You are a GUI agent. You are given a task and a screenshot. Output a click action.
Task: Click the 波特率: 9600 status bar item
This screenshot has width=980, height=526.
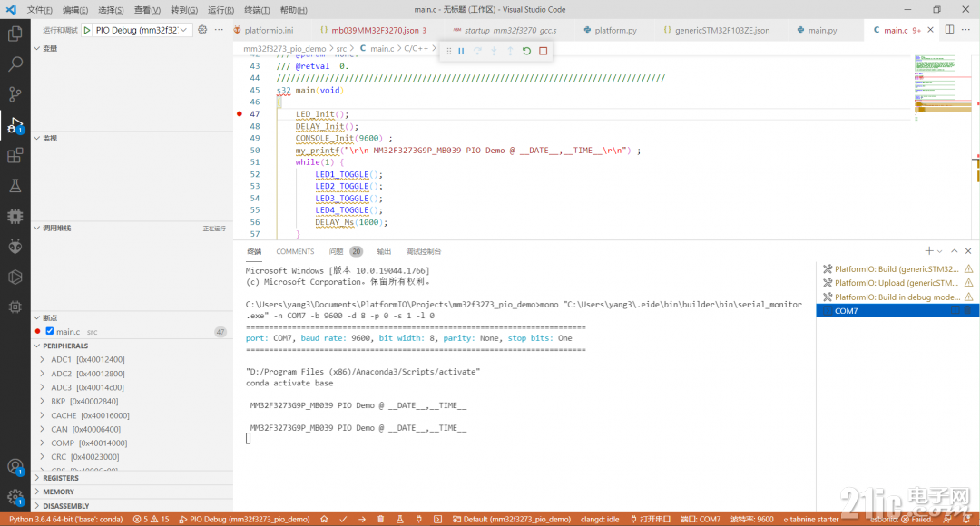tap(752, 519)
